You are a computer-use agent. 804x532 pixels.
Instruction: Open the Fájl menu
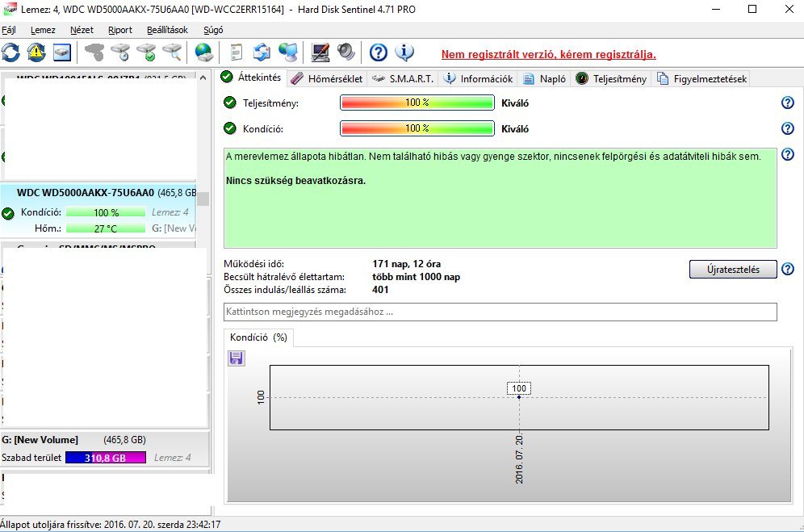9,30
